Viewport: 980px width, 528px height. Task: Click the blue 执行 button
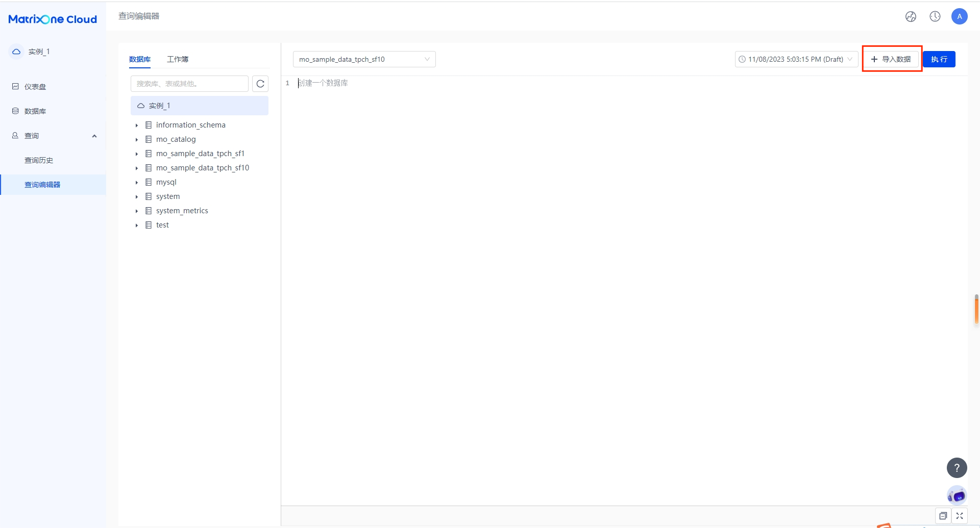coord(939,59)
